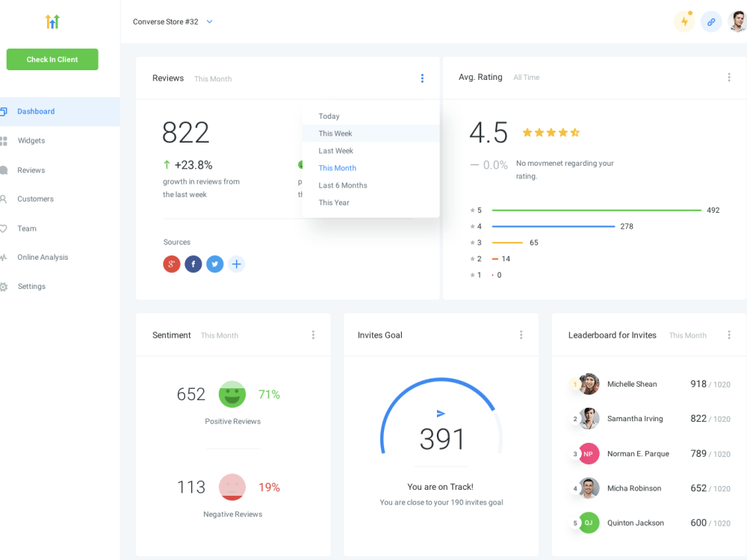The height and width of the screenshot is (560, 747).
Task: Click the name Norman E. Parque
Action: click(638, 454)
